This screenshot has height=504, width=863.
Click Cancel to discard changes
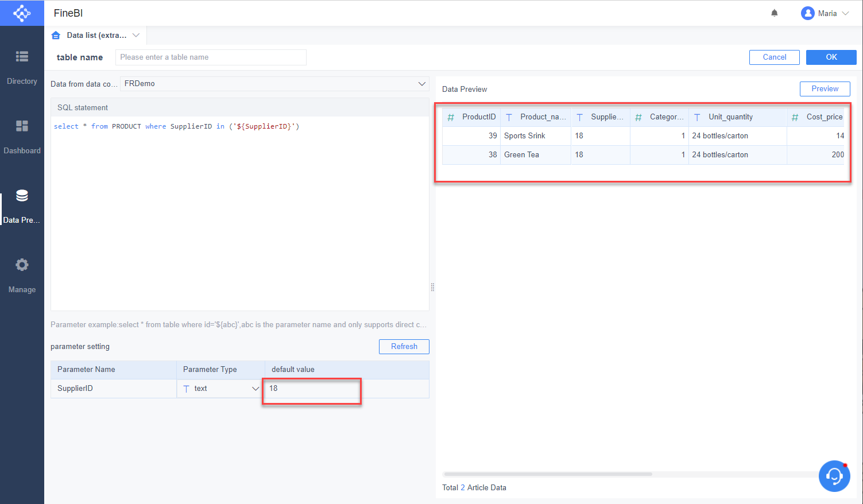click(x=774, y=57)
